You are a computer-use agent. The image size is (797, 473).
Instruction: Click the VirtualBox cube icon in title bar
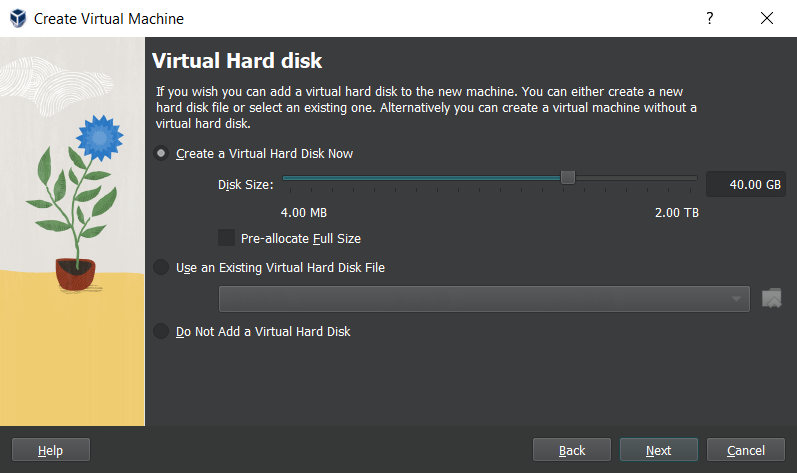tap(18, 19)
